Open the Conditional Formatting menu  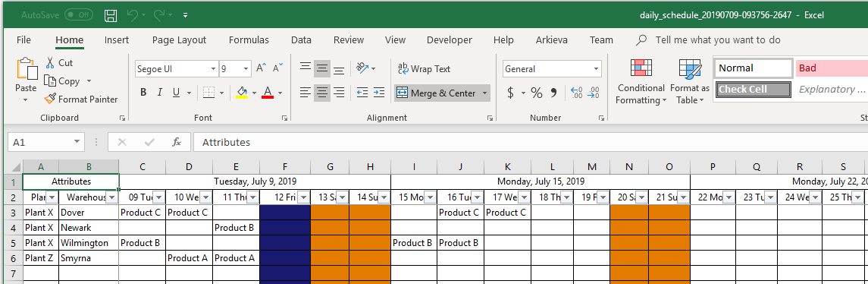pyautogui.click(x=641, y=82)
